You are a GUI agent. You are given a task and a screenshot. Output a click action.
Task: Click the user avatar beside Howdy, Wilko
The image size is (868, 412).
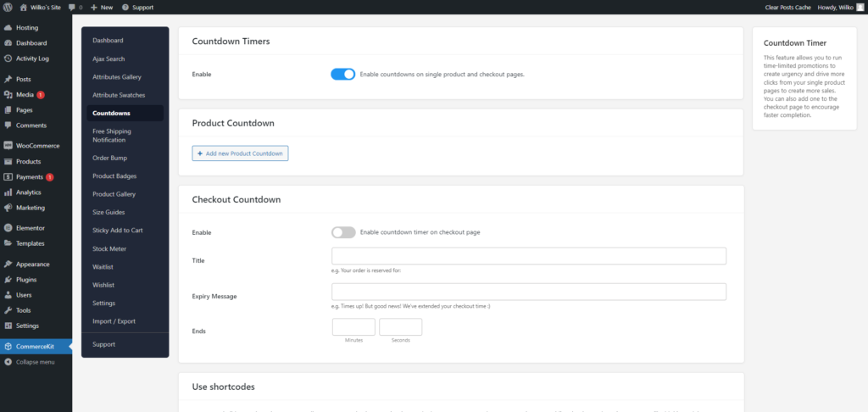[x=860, y=7]
